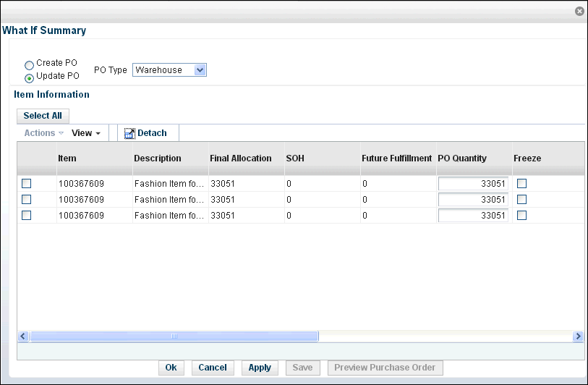Click the Final Allocation column header
The image size is (588, 385).
pyautogui.click(x=241, y=158)
